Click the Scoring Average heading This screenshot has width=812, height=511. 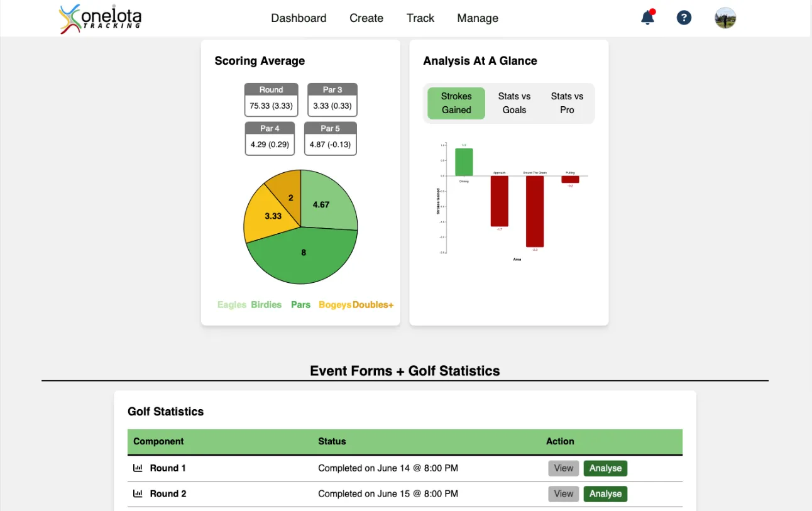click(260, 61)
